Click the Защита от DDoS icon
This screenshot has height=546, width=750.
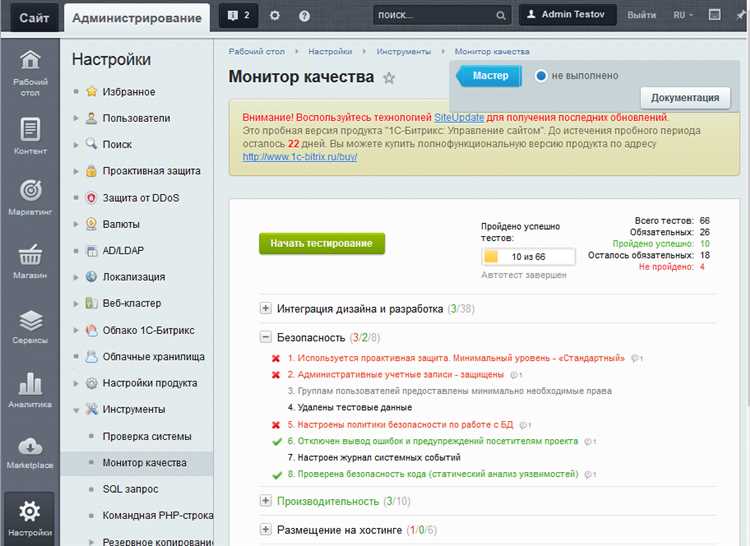click(91, 197)
